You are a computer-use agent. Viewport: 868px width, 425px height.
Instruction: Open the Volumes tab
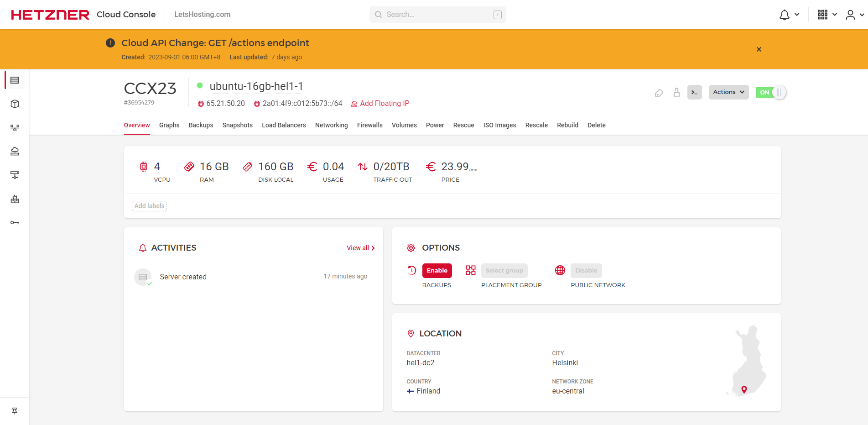(x=404, y=125)
